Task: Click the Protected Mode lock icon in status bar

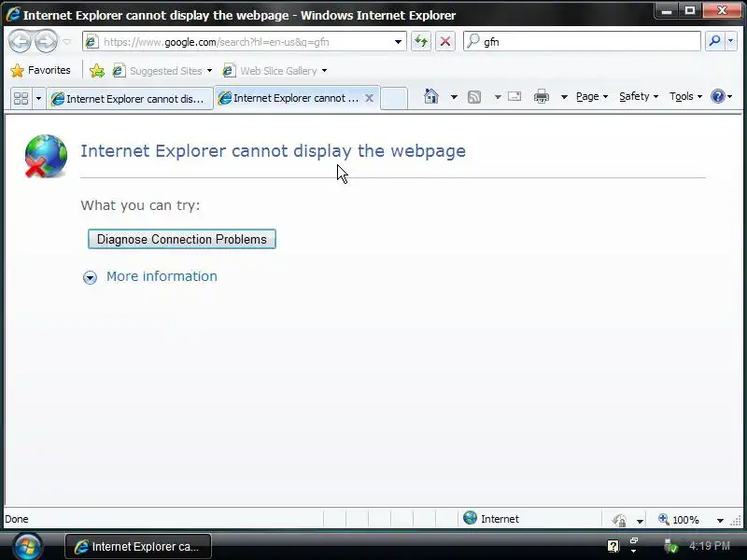Action: pos(620,520)
